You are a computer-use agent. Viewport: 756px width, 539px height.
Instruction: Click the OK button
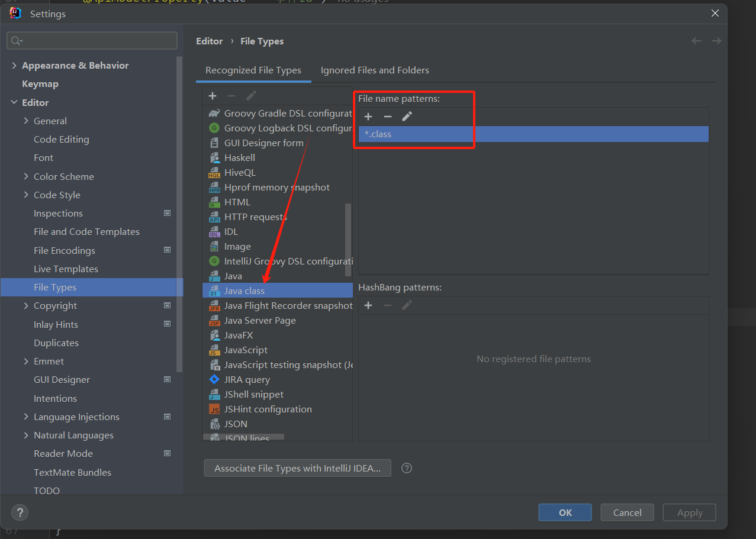565,512
